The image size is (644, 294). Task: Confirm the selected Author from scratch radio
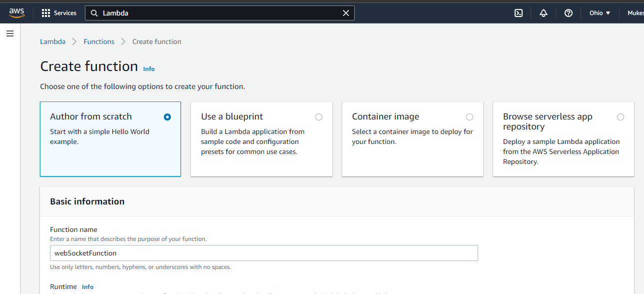pos(167,116)
